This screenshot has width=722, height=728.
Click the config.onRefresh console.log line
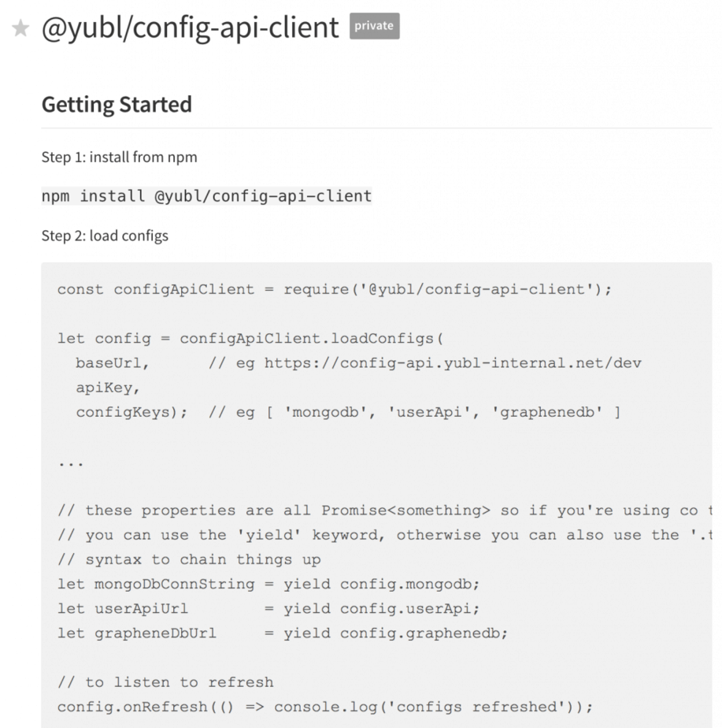324,706
